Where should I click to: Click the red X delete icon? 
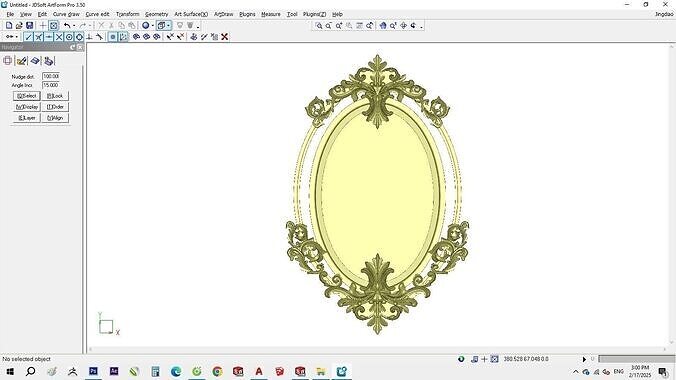[225, 37]
